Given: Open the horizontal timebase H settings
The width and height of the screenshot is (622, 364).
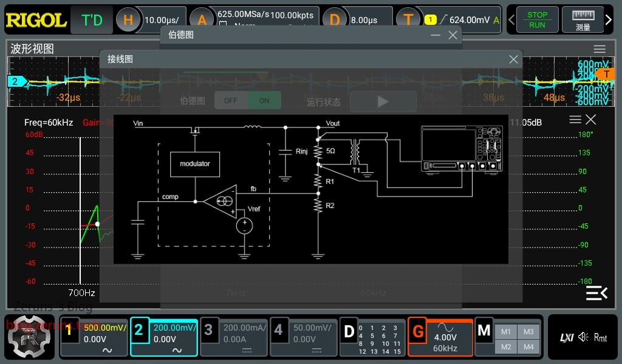Looking at the screenshot, I should (128, 20).
